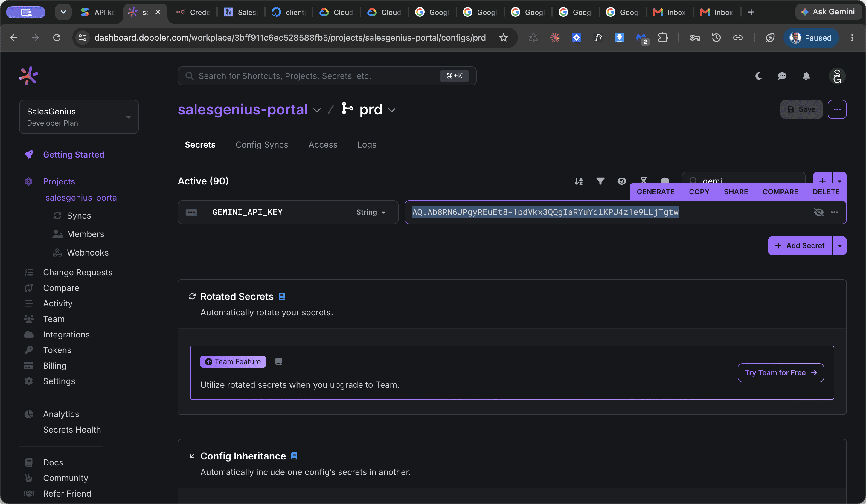Image resolution: width=866 pixels, height=504 pixels.
Task: Open the String type dropdown
Action: pyautogui.click(x=371, y=212)
